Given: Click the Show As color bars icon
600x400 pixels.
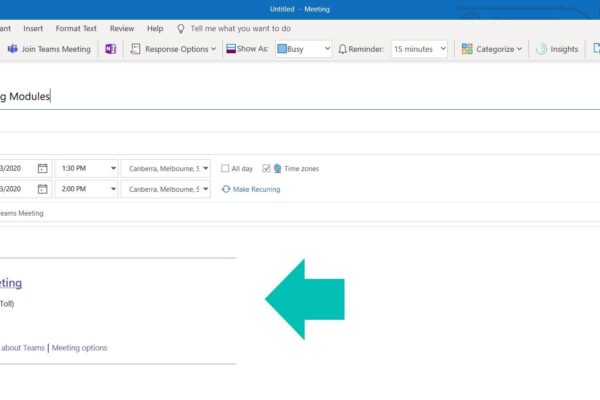Looking at the screenshot, I should tap(231, 49).
